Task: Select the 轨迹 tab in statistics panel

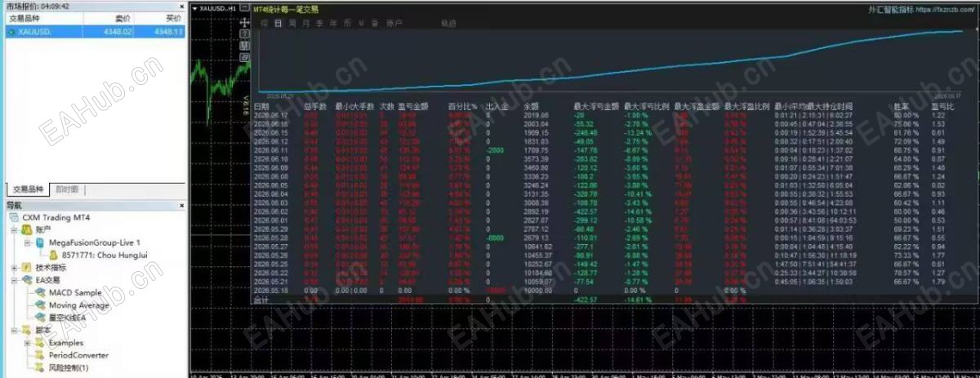Action: pyautogui.click(x=448, y=24)
